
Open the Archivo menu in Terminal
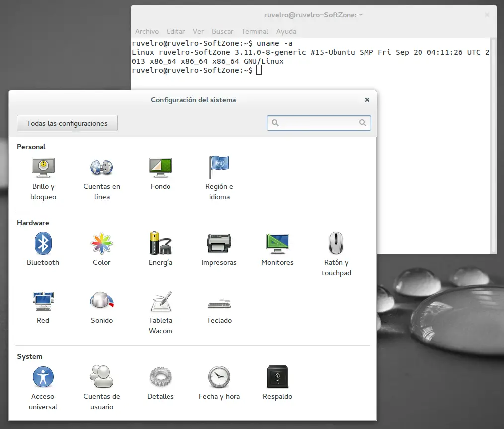[147, 31]
